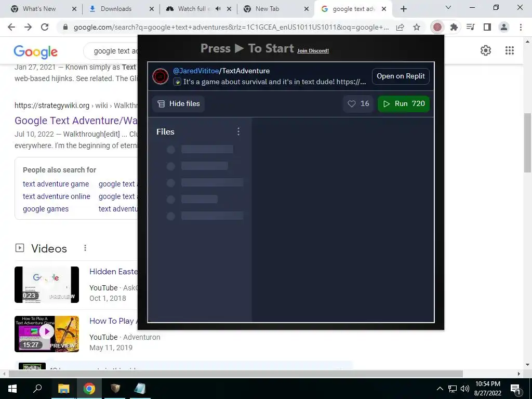Go forward with browser forward arrow
532x399 pixels.
pos(28,27)
